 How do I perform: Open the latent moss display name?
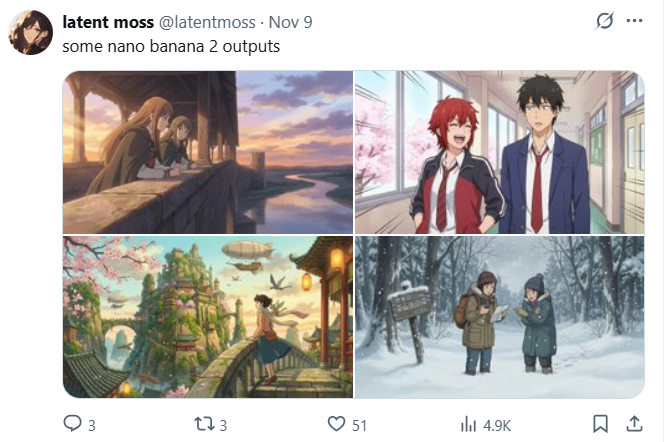108,22
